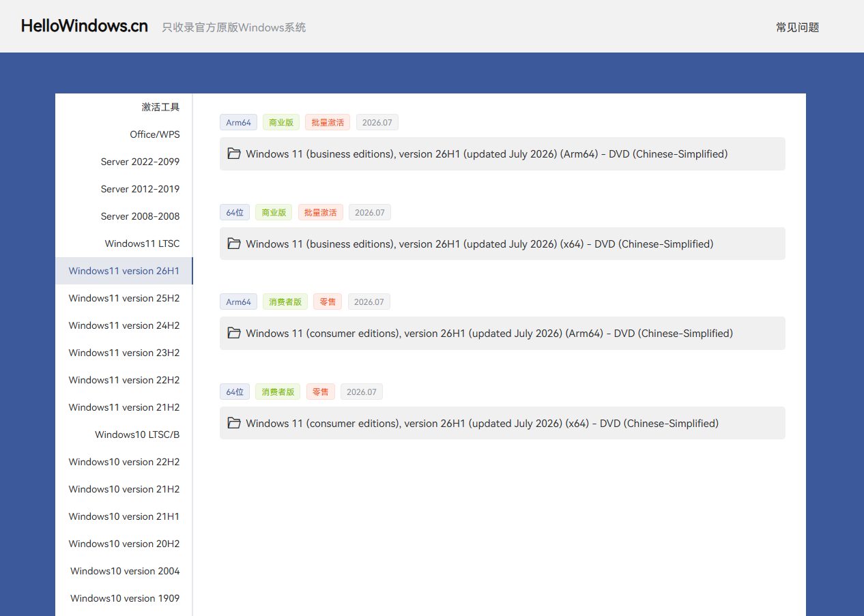Viewport: 864px width, 616px height.
Task: Select Server 2008-2008 in sidebar
Action: (124, 216)
